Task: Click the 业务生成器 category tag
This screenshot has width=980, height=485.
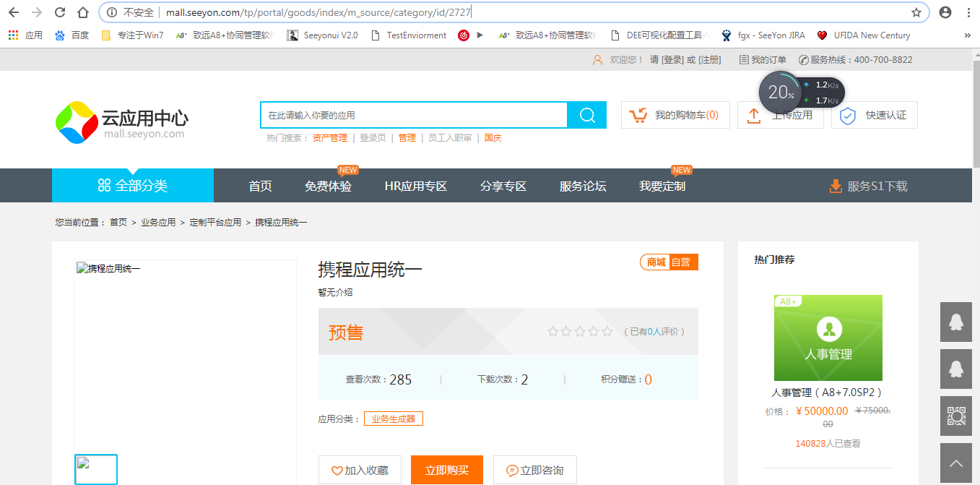Action: (394, 419)
